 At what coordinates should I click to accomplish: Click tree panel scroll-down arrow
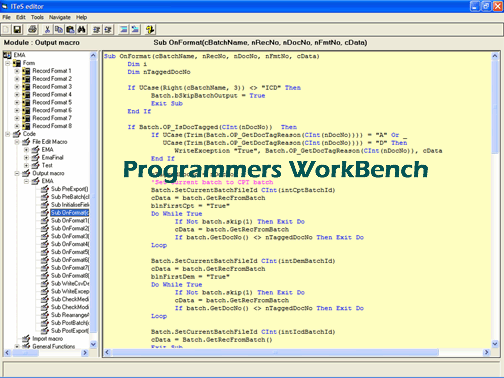pos(93,344)
